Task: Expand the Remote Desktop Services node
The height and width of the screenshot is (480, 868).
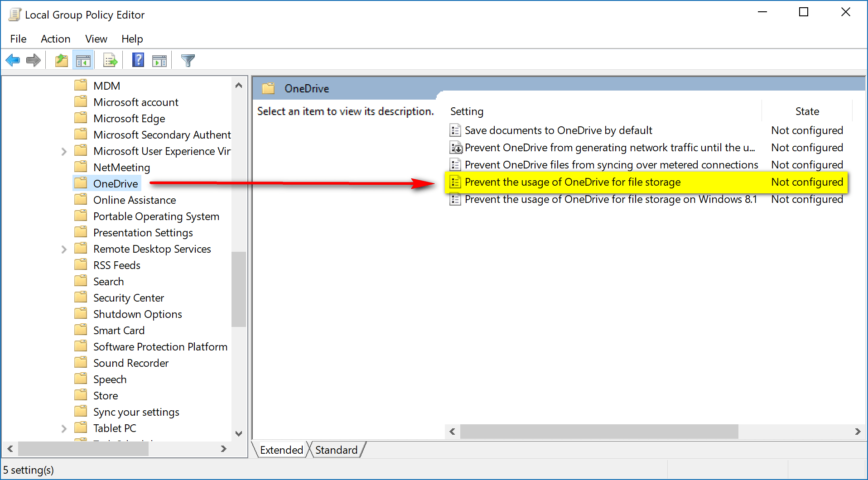Action: (64, 249)
